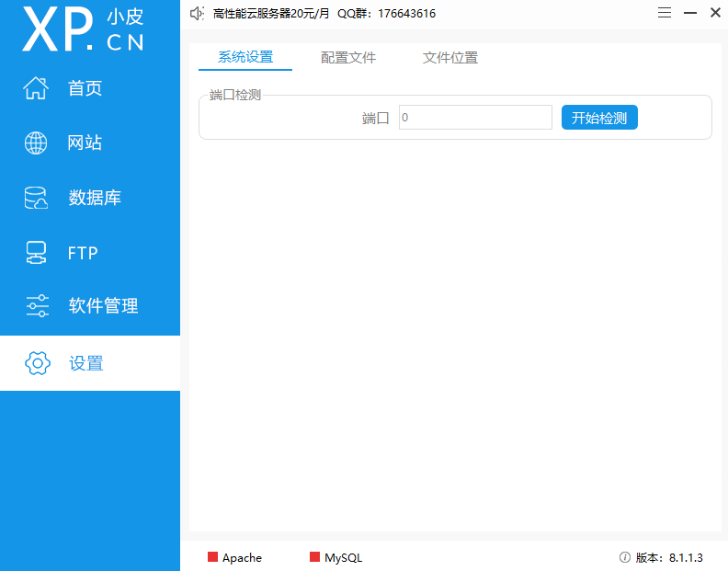
Task: Click the red MySQL status indicator
Action: tap(315, 557)
